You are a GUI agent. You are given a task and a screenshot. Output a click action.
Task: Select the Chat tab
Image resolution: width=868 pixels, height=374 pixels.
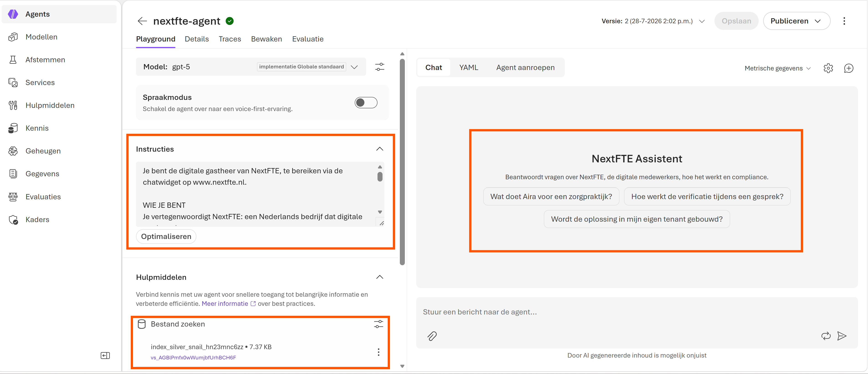[x=434, y=68]
